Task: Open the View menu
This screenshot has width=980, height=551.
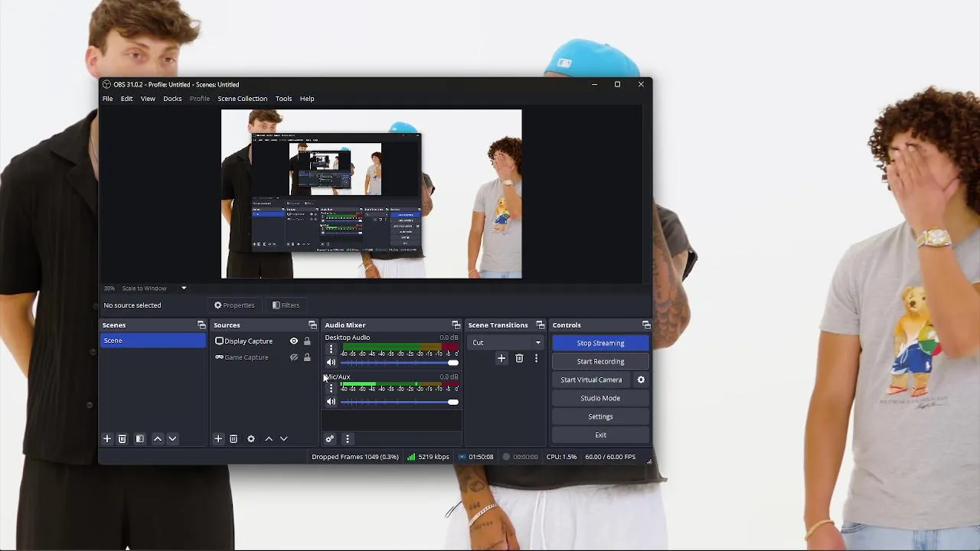Action: pyautogui.click(x=148, y=99)
